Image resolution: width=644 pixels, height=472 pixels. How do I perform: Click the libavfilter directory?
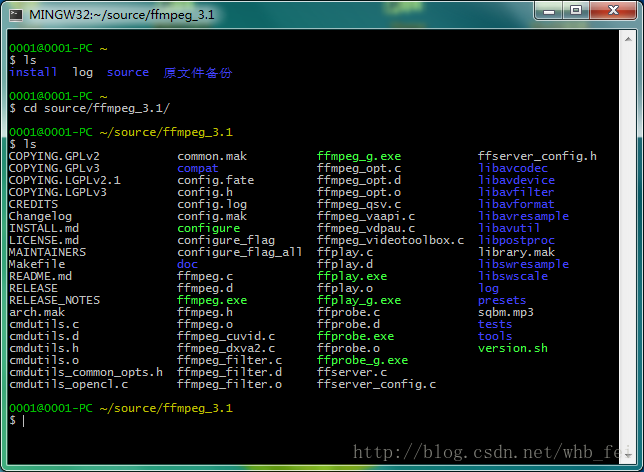pyautogui.click(x=516, y=192)
